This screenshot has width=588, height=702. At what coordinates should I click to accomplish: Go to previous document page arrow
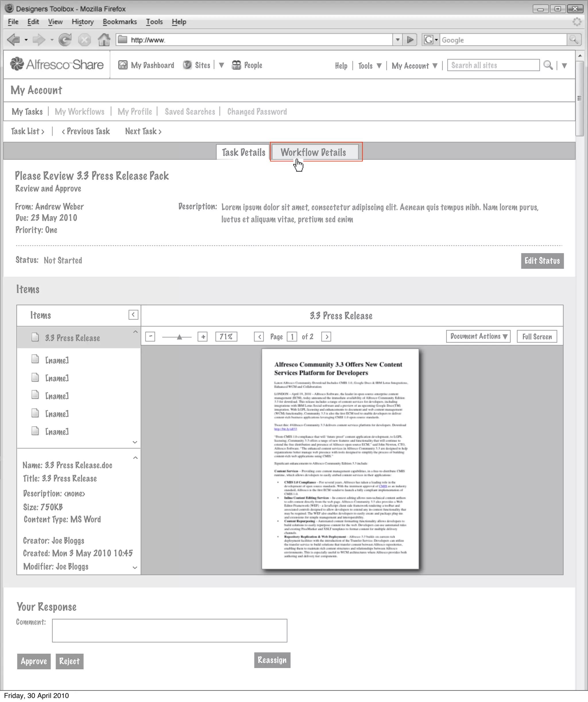pos(259,337)
